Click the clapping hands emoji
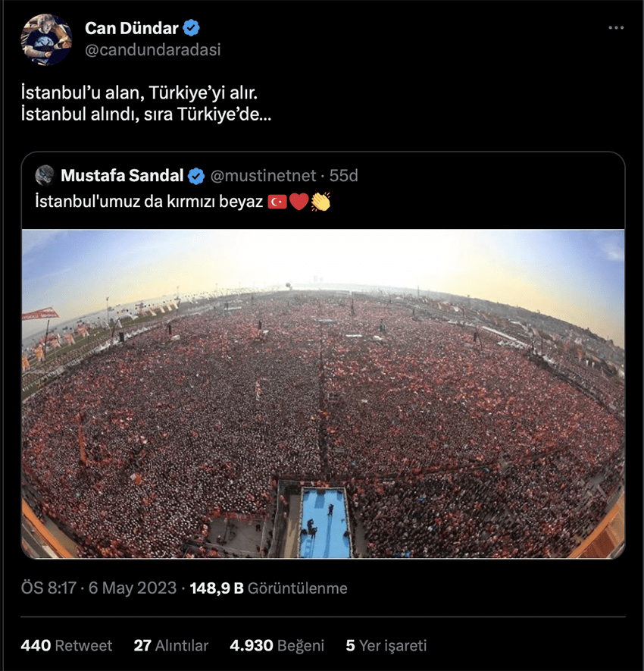This screenshot has height=671, width=644. (x=320, y=202)
